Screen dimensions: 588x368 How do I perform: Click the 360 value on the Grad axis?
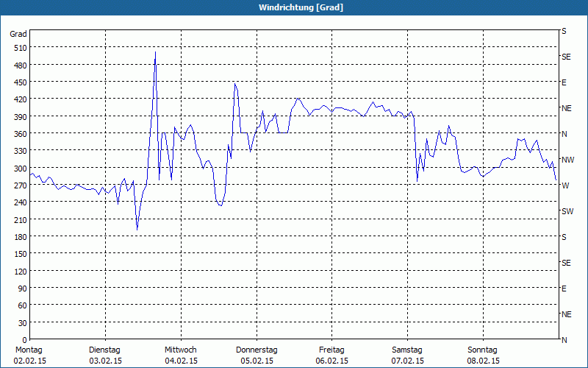pyautogui.click(x=21, y=134)
